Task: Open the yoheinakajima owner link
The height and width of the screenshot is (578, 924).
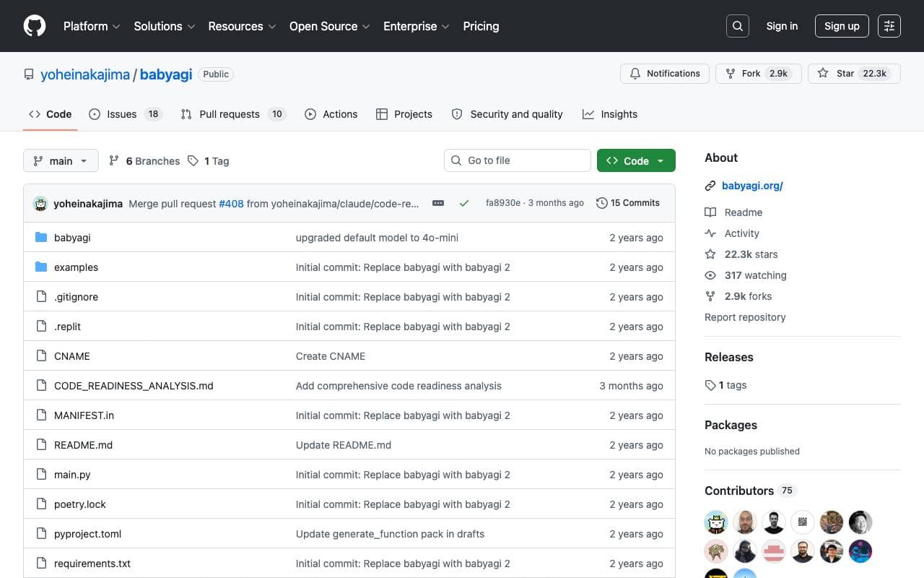Action: pyautogui.click(x=85, y=74)
